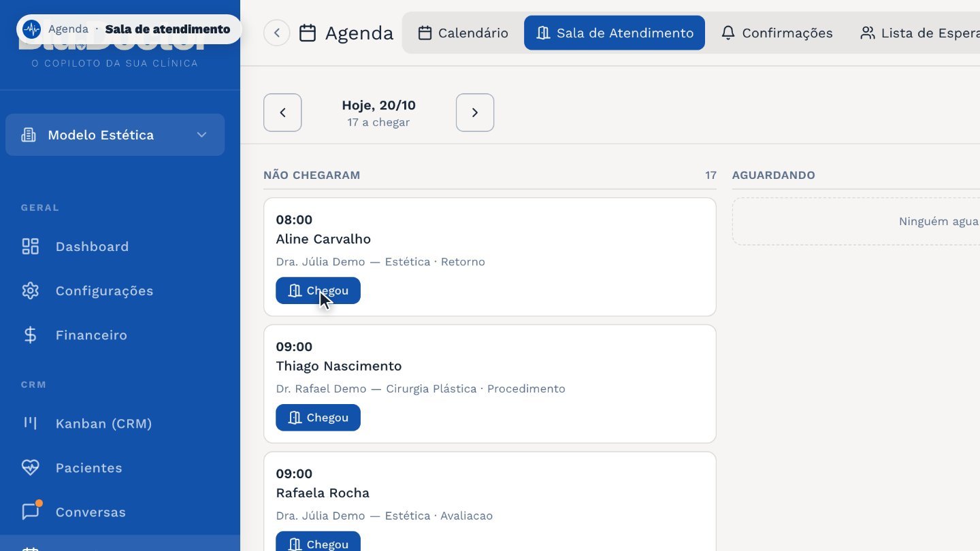
Task: Click the Configurações gear icon
Action: click(31, 290)
